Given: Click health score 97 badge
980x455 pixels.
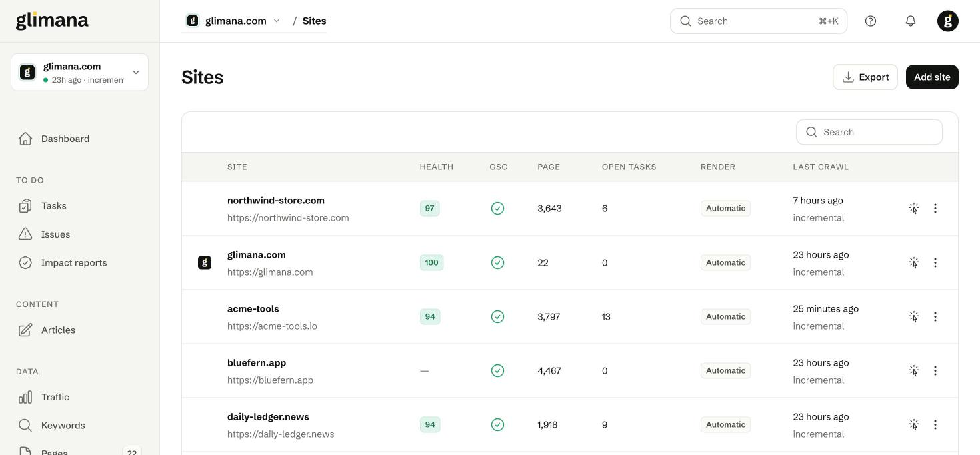Looking at the screenshot, I should (429, 209).
